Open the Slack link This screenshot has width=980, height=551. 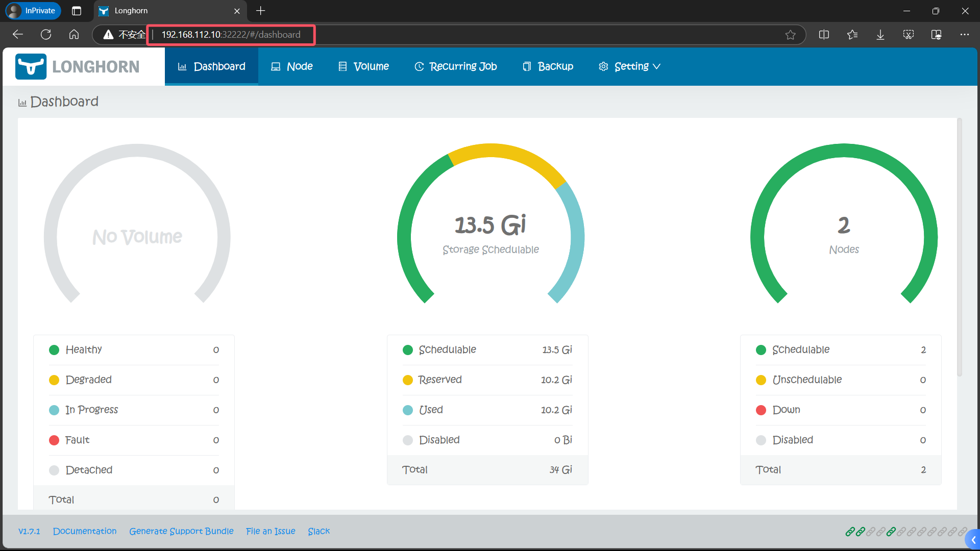point(319,531)
